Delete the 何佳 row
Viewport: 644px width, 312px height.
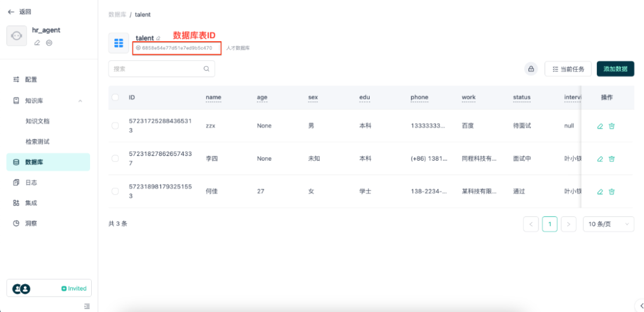(612, 192)
